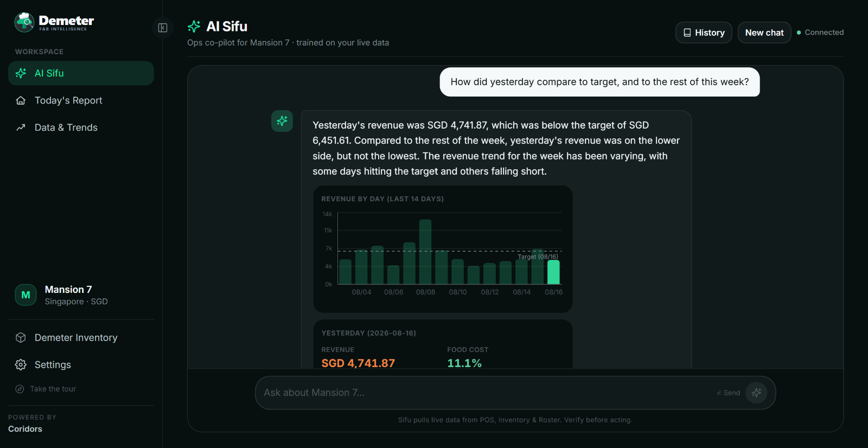Click the Revenue By Day chart title
The image size is (868, 448).
pos(382,199)
